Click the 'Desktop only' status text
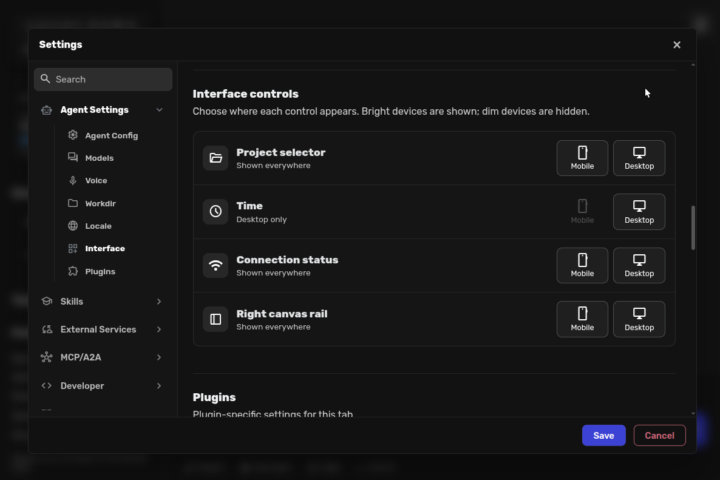Image resolution: width=720 pixels, height=480 pixels. (261, 220)
